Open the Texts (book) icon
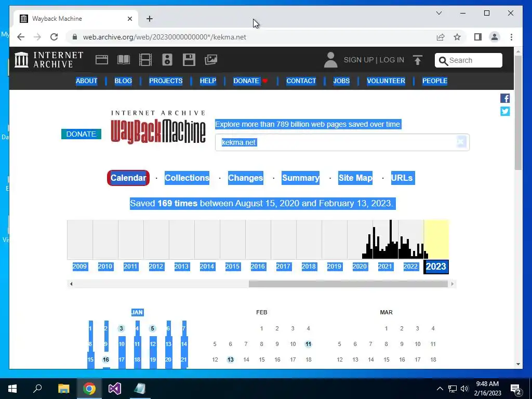 click(x=124, y=60)
